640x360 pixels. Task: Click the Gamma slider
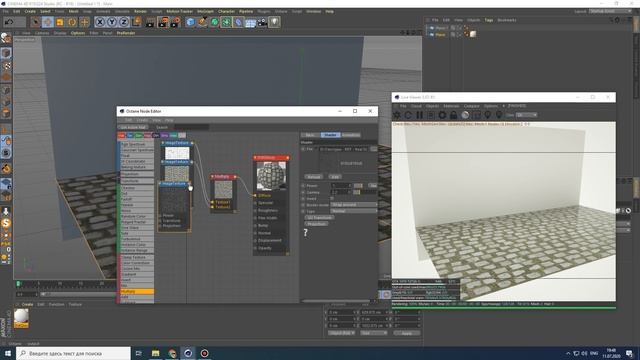[x=357, y=192]
